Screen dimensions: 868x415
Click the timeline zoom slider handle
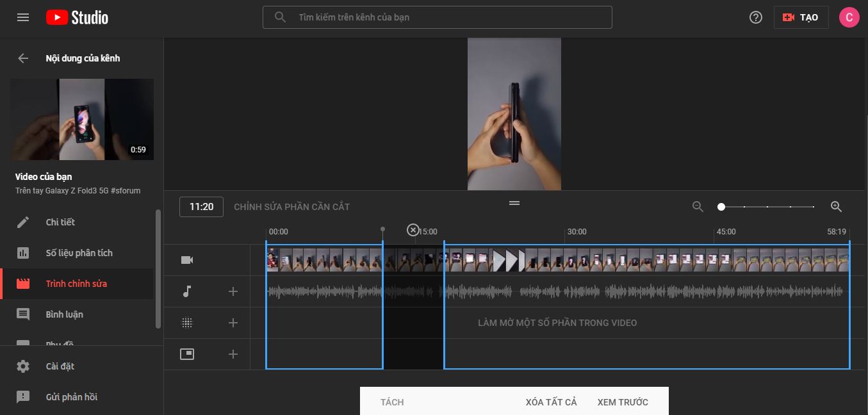721,207
